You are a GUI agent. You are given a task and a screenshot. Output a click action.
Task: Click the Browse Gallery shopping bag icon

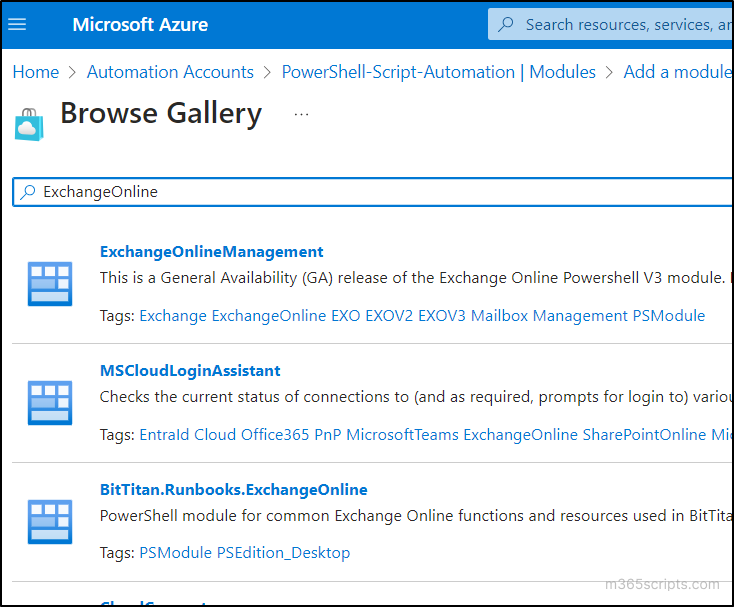point(29,126)
